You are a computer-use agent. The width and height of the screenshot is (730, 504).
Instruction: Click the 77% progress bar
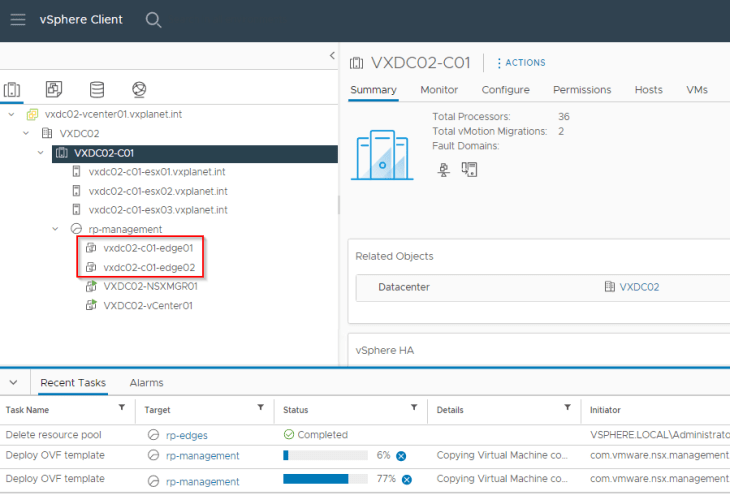point(325,479)
